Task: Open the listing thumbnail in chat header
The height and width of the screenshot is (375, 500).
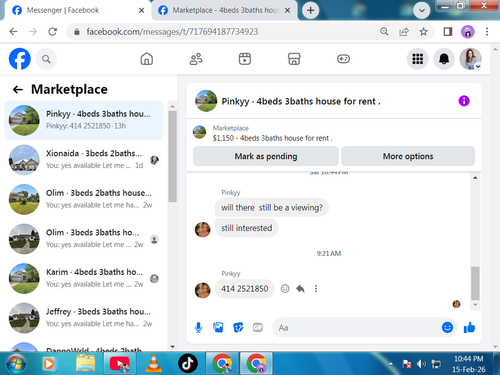Action: coord(206,101)
